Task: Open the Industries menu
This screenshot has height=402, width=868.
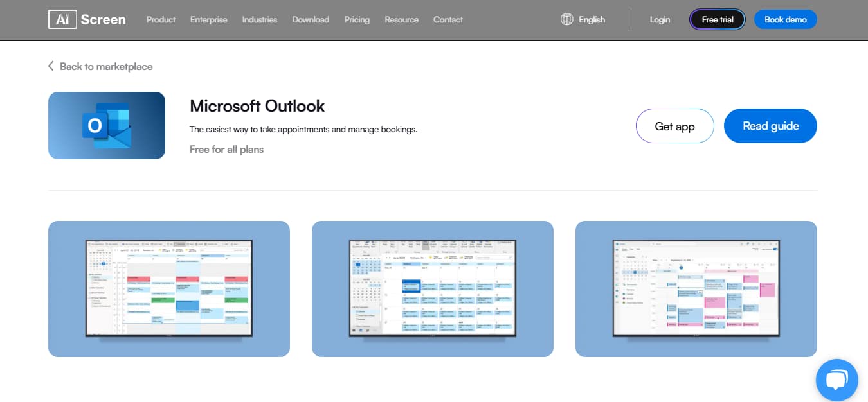Action: pos(260,19)
